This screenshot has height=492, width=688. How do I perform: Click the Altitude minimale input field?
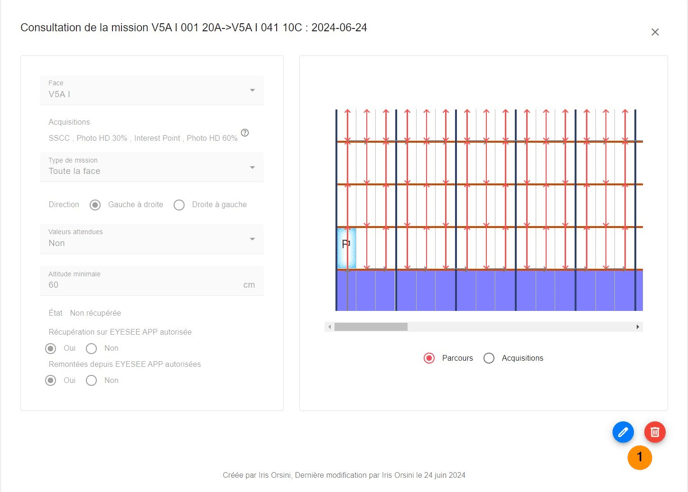click(x=140, y=285)
